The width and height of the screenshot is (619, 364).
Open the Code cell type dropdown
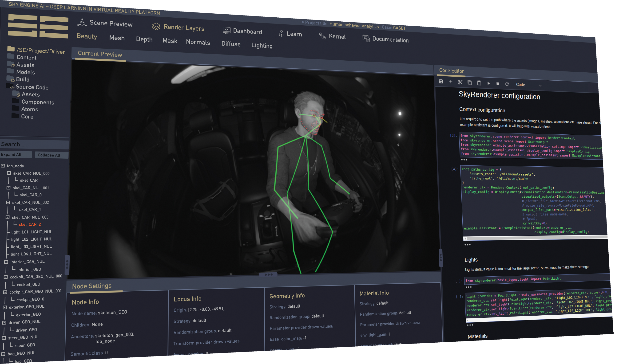pyautogui.click(x=529, y=85)
